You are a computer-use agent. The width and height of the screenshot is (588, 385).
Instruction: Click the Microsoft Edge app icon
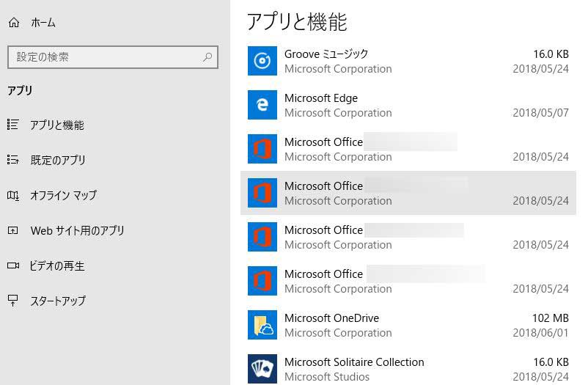coord(262,105)
